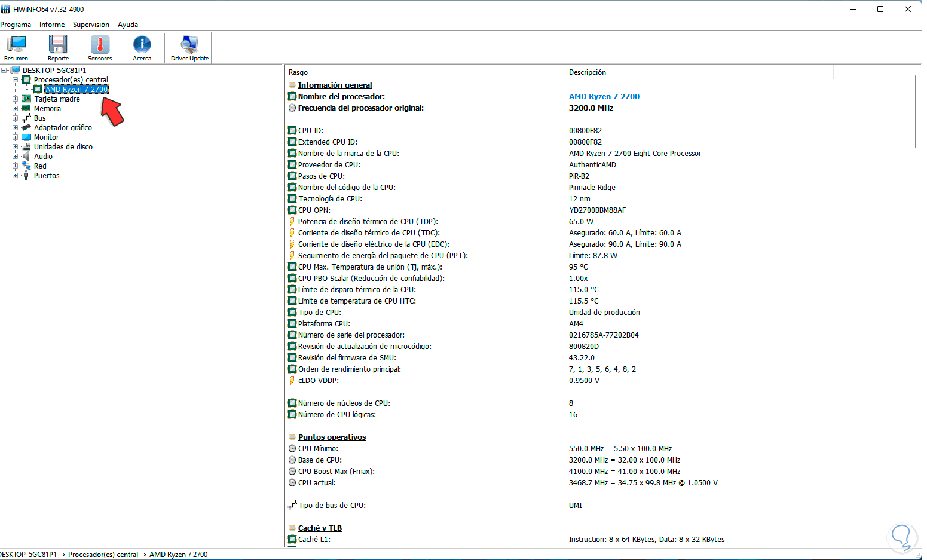Click the icon beside Información general heading

coord(292,85)
